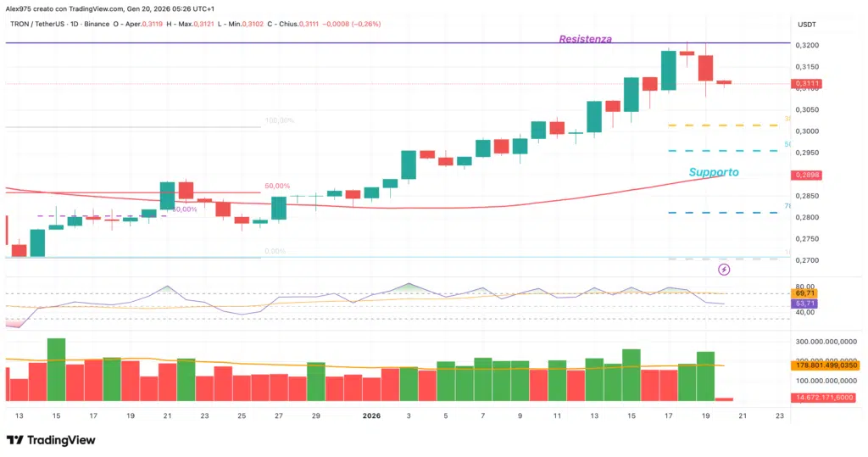Click the red 0,2898 moving average tag
The height and width of the screenshot is (457, 868).
[806, 175]
